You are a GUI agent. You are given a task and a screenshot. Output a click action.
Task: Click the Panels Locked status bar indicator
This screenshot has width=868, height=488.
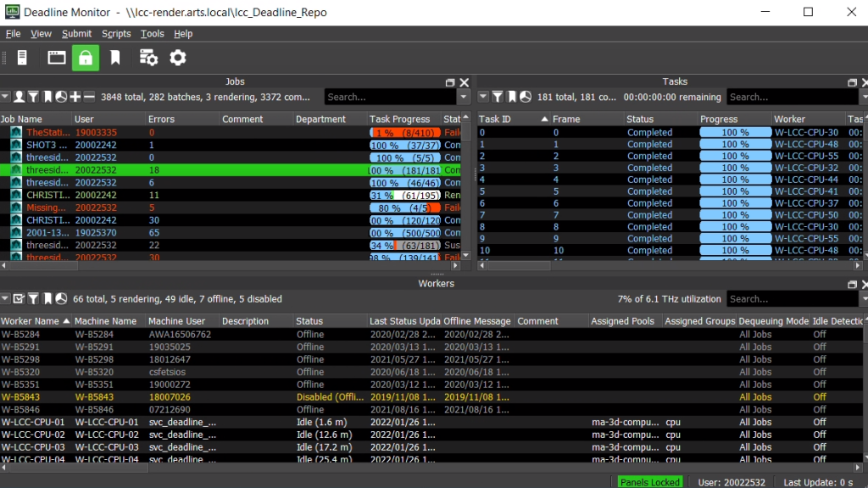click(x=650, y=482)
